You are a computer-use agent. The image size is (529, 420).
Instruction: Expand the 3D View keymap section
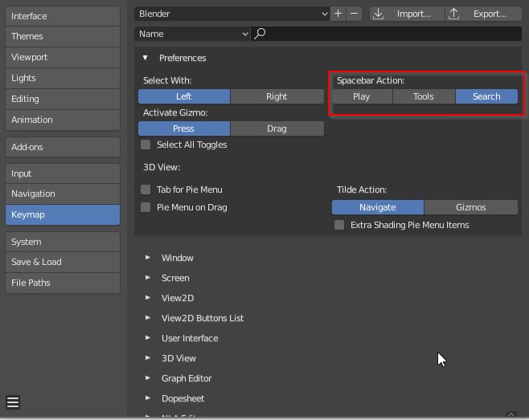click(x=148, y=358)
